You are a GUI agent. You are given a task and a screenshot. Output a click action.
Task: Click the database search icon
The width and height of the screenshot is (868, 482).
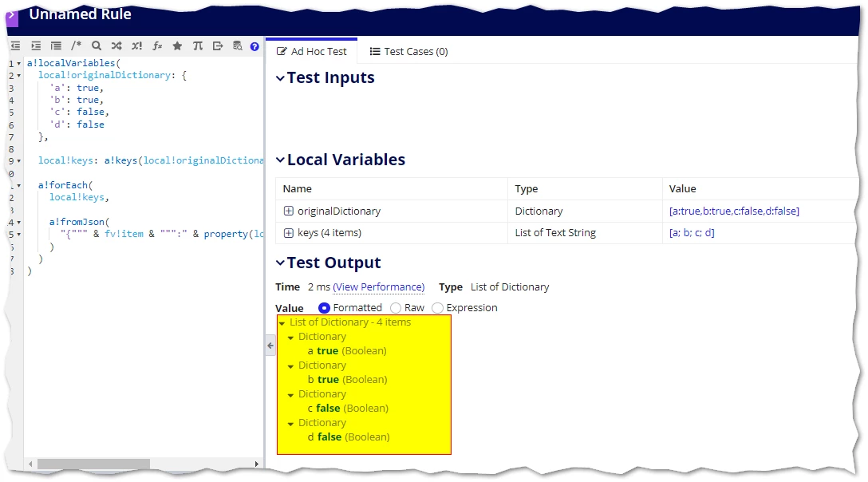pos(238,46)
